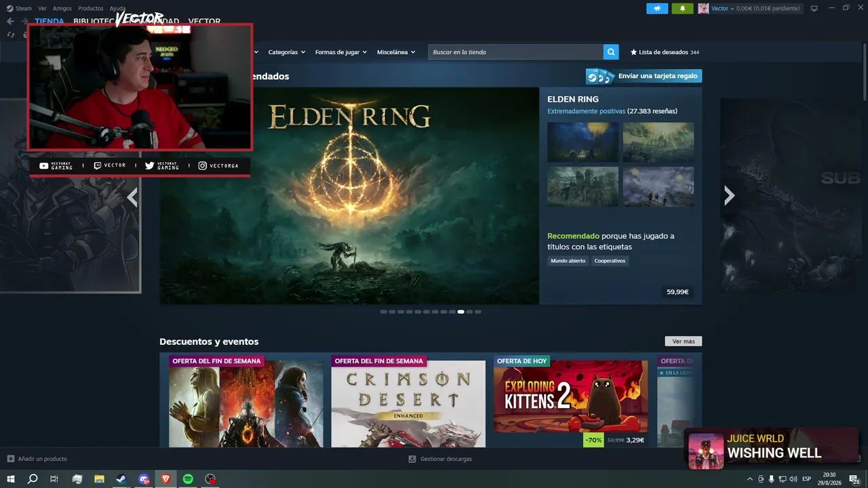
Task: Open the Ver menu
Action: (x=43, y=8)
